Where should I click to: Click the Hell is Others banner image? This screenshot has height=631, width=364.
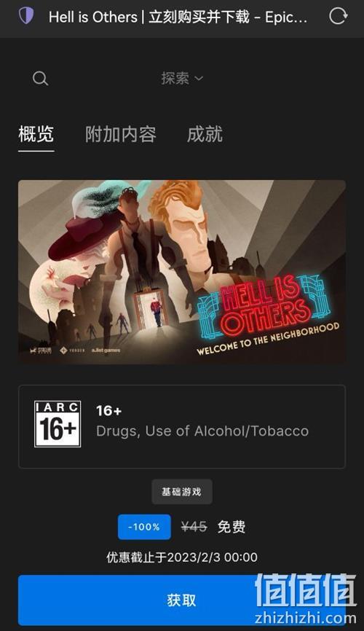click(182, 272)
